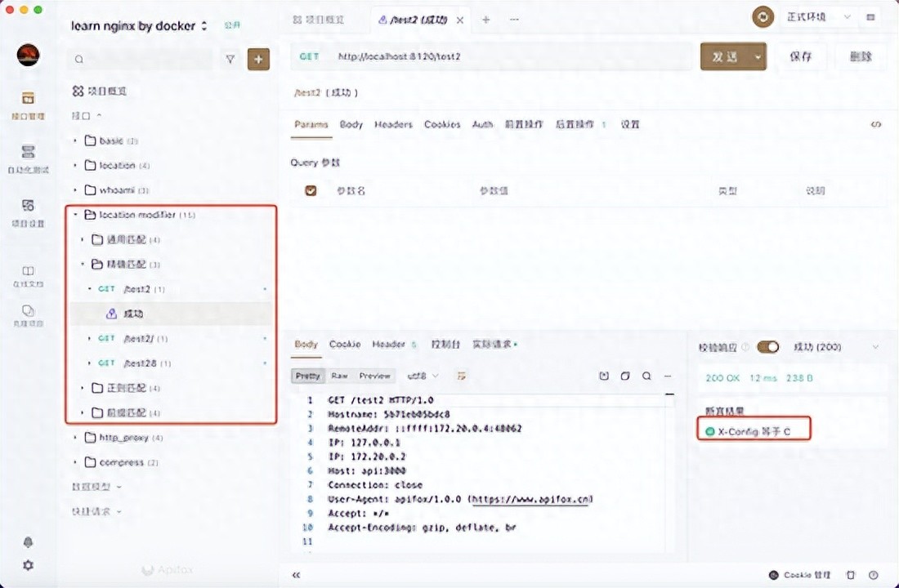Screen dimensions: 899x588
Task: Click the 公开 label beside the project name
Action: 232,26
